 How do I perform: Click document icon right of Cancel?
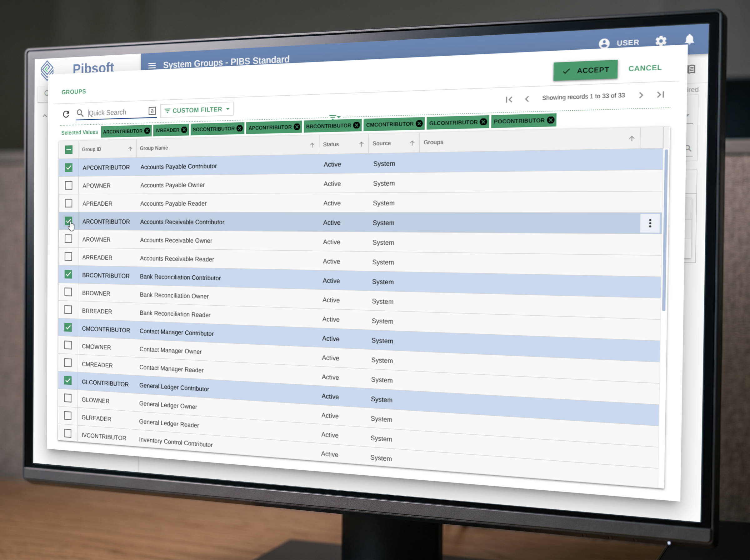pos(691,69)
